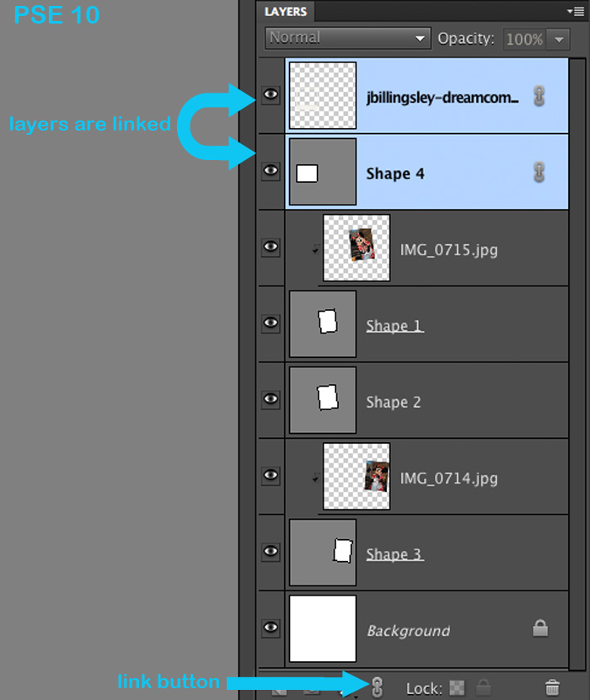The image size is (590, 700).
Task: Click the Background layer lock icon
Action: click(x=540, y=628)
